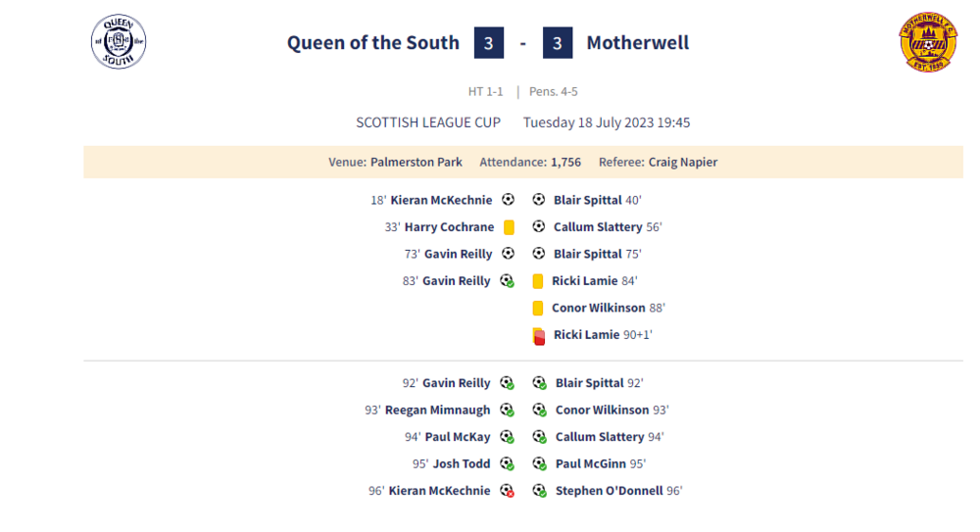The height and width of the screenshot is (532, 980).
Task: Select Blair Spittal 40' goal scorer name
Action: point(587,200)
